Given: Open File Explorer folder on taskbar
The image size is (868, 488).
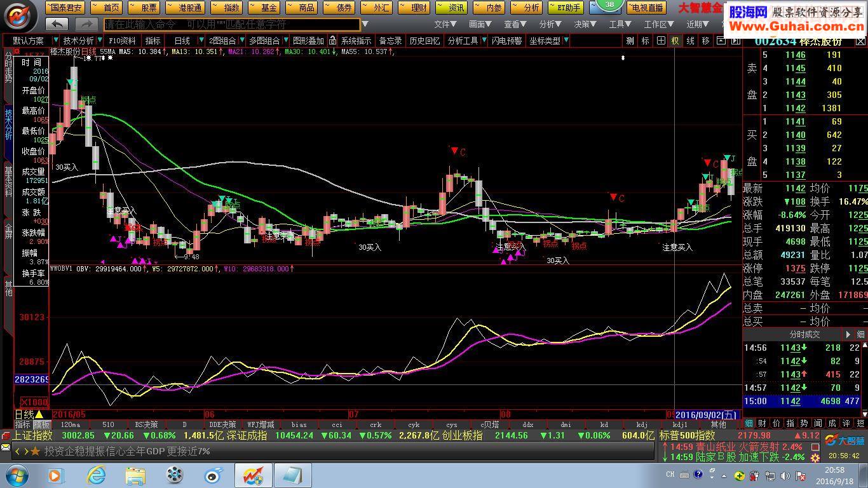Looking at the screenshot, I should click(135, 475).
